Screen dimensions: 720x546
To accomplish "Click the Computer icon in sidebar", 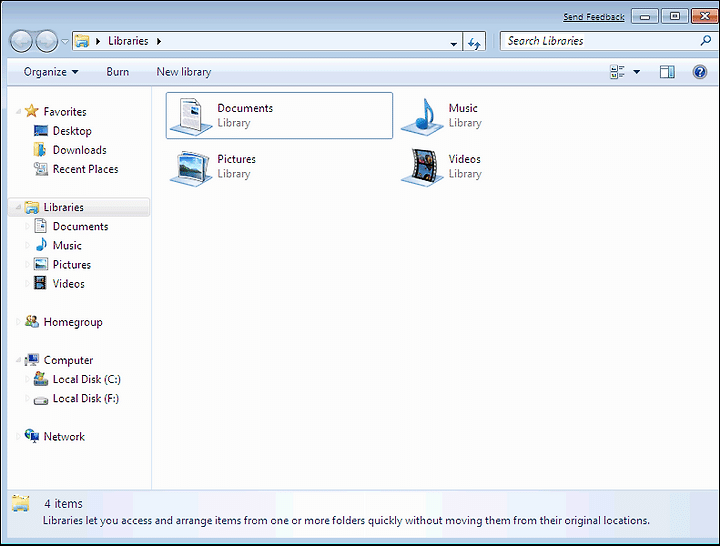I will coord(32,360).
